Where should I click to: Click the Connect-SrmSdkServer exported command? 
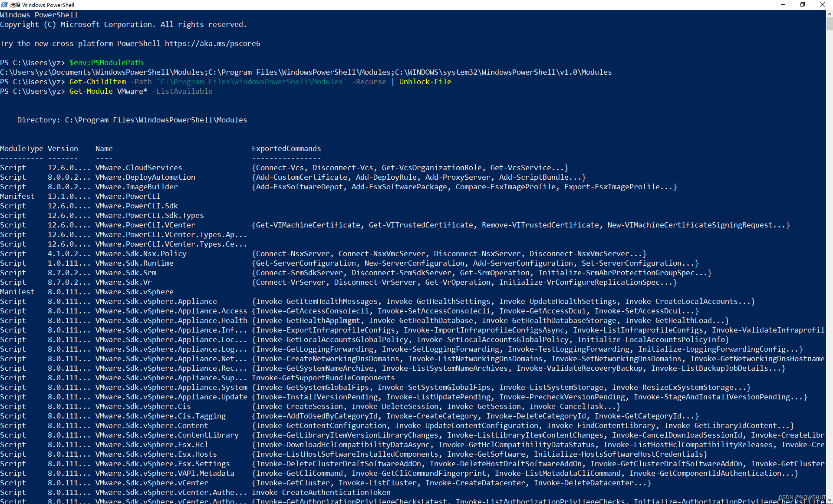coord(300,273)
